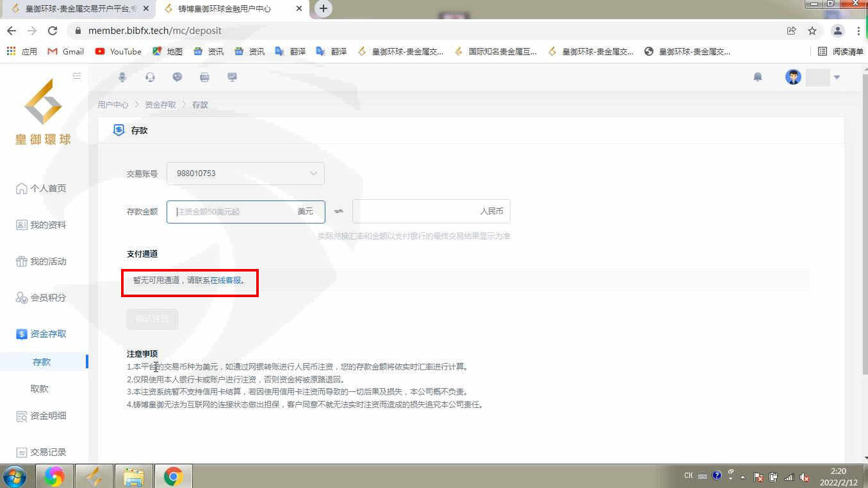Screen dimensions: 868x488
Task: Click the volume muted tray icon
Action: tap(805, 477)
